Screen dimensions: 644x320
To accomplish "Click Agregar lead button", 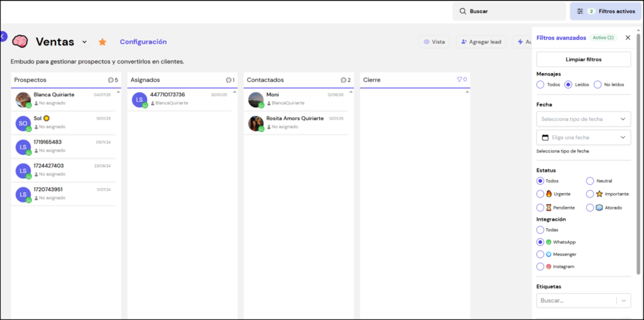I will (481, 42).
